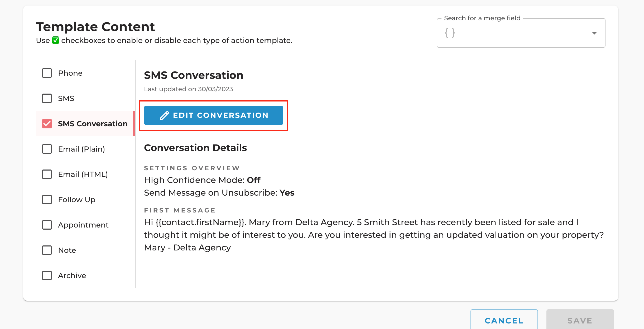Tick the Note checkbox
The height and width of the screenshot is (329, 644).
(x=47, y=250)
